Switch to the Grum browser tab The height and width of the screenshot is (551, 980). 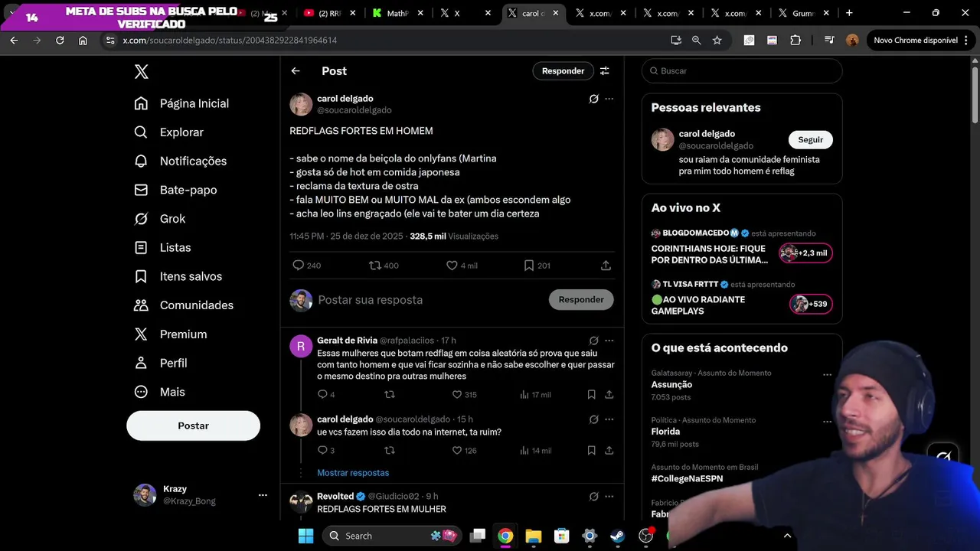(x=802, y=13)
